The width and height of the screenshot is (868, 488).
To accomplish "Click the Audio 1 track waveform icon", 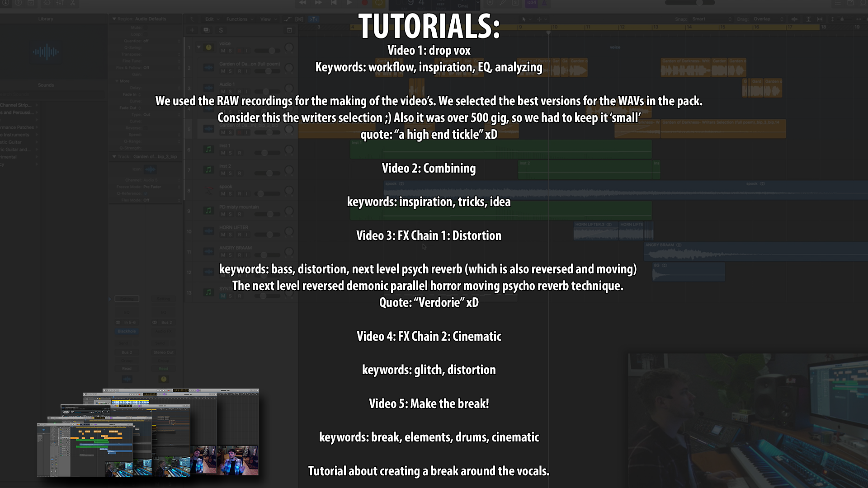I will point(208,88).
